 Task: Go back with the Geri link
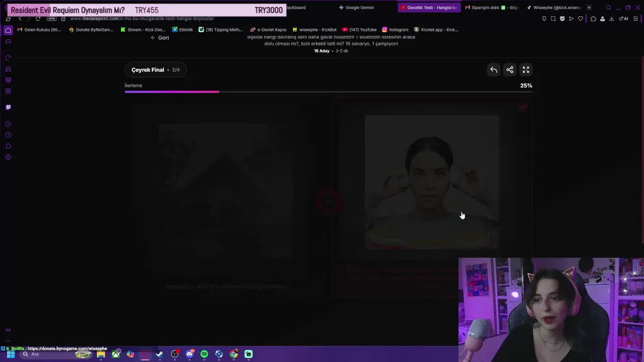(159, 38)
